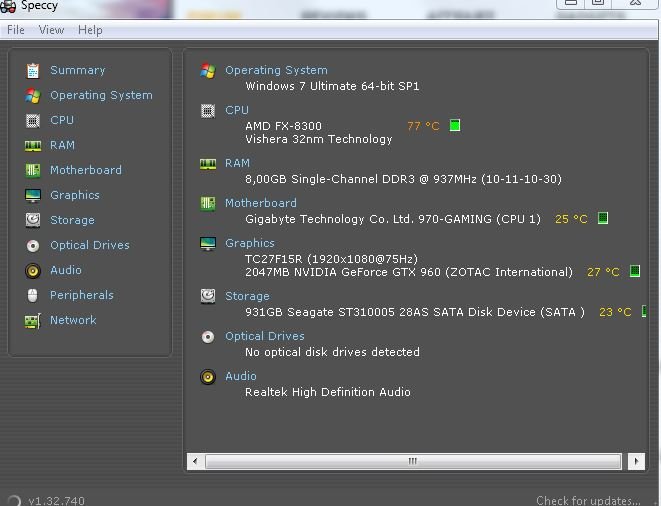661x506 pixels.
Task: Click the GPU temperature indicator square
Action: click(635, 271)
